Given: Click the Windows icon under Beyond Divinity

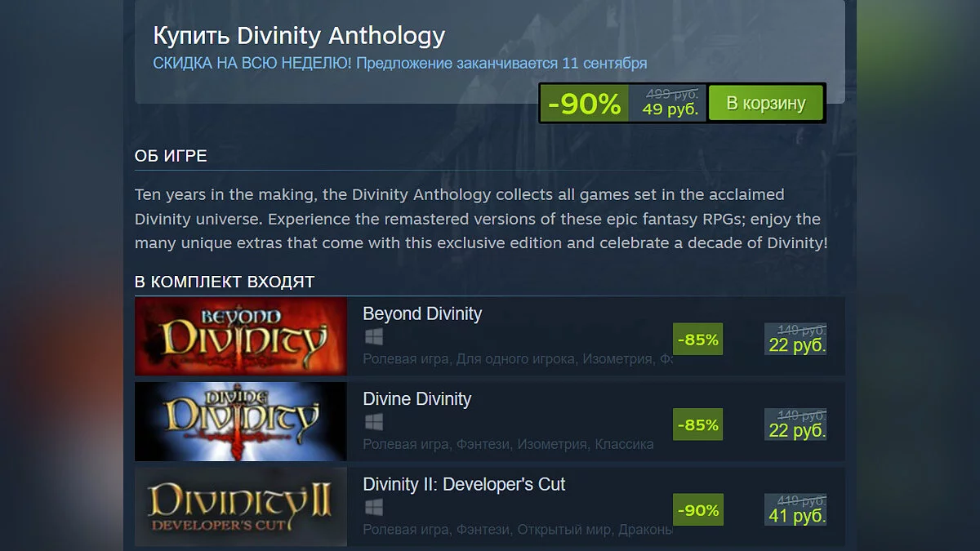Looking at the screenshot, I should pos(373,337).
